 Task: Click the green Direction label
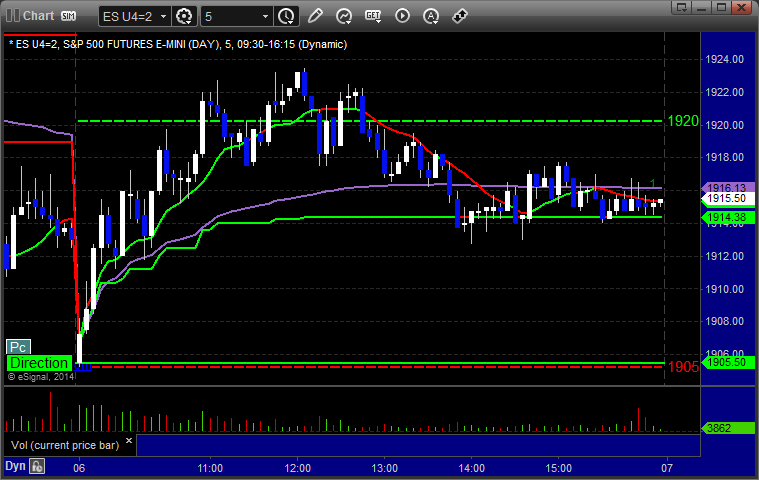click(39, 363)
